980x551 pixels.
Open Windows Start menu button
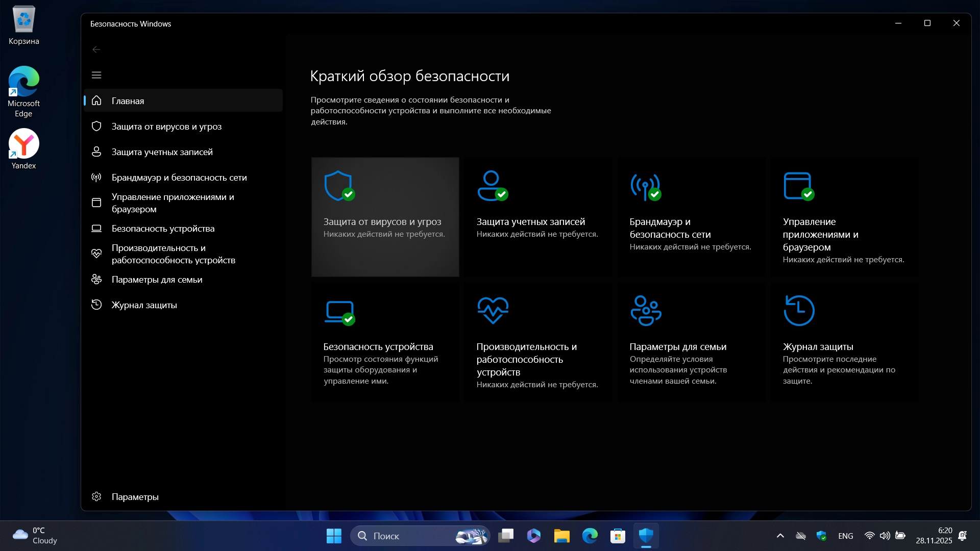[334, 536]
